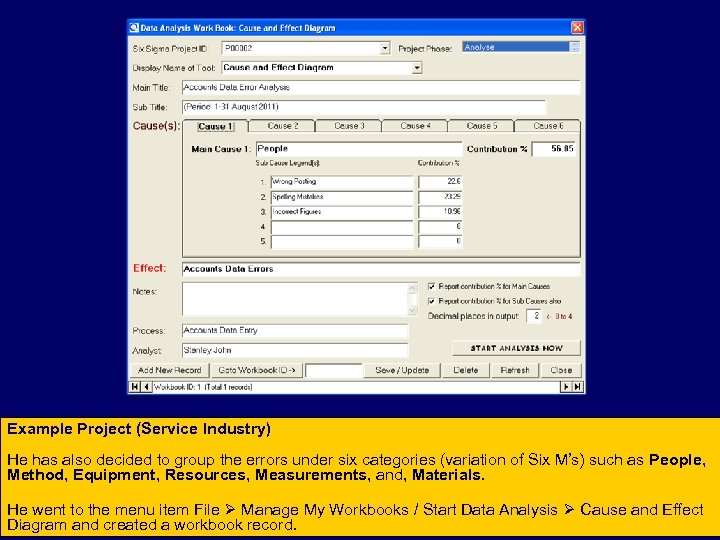The height and width of the screenshot is (540, 720).
Task: Click the Refresh button
Action: (x=515, y=370)
